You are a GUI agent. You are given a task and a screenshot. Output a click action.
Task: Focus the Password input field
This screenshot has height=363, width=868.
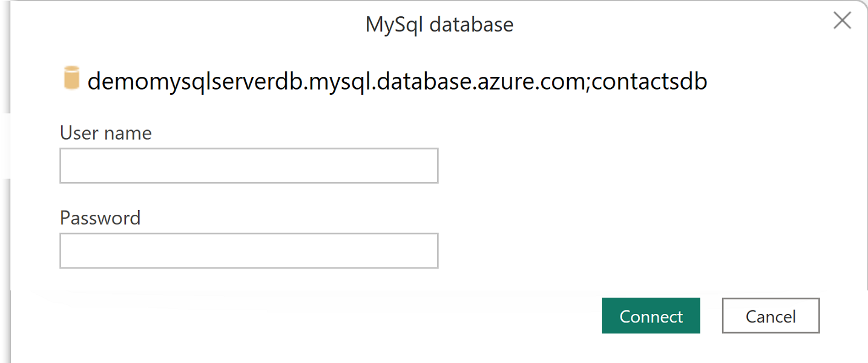click(249, 250)
